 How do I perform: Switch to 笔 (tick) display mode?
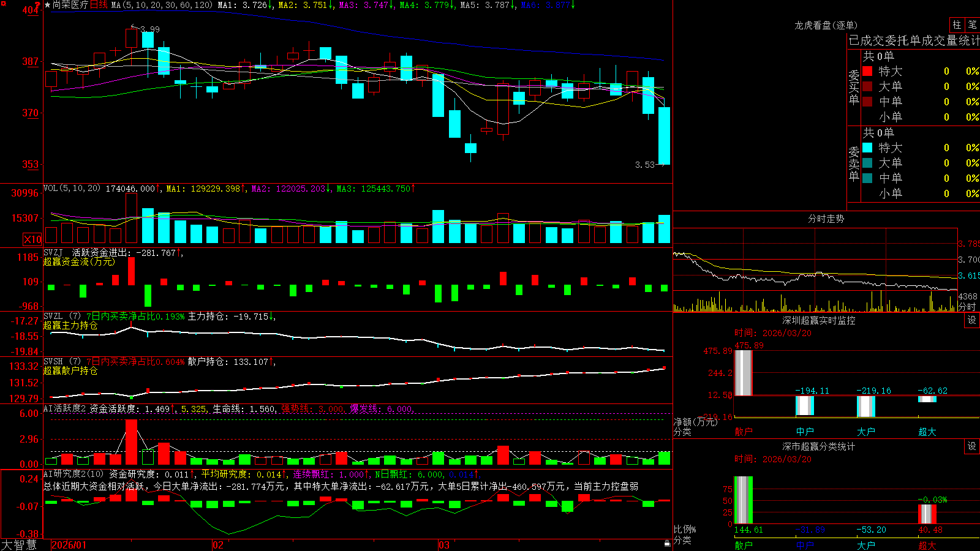pyautogui.click(x=973, y=24)
